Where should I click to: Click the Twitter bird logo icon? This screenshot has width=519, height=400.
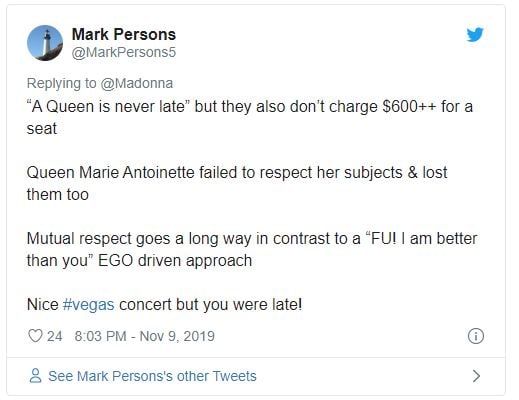[x=475, y=35]
